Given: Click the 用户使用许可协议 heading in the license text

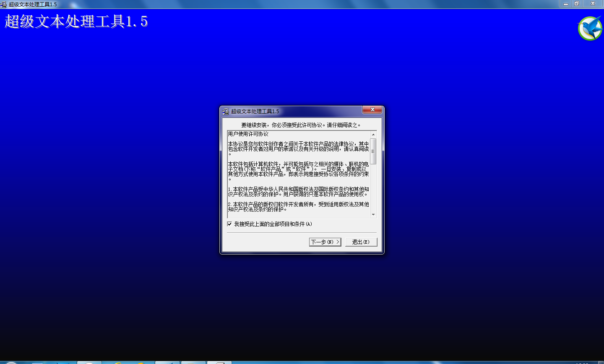Looking at the screenshot, I should click(x=248, y=134).
